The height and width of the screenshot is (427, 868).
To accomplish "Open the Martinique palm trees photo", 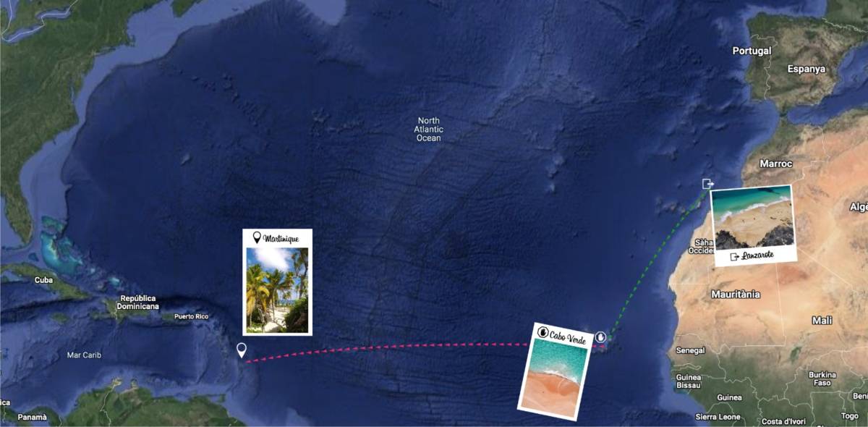I will tap(277, 290).
